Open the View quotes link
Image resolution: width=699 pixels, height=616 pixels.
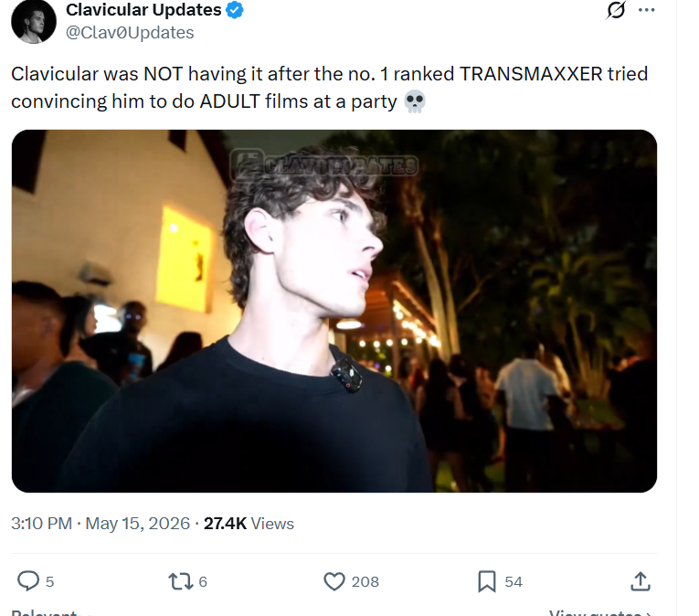point(600,613)
